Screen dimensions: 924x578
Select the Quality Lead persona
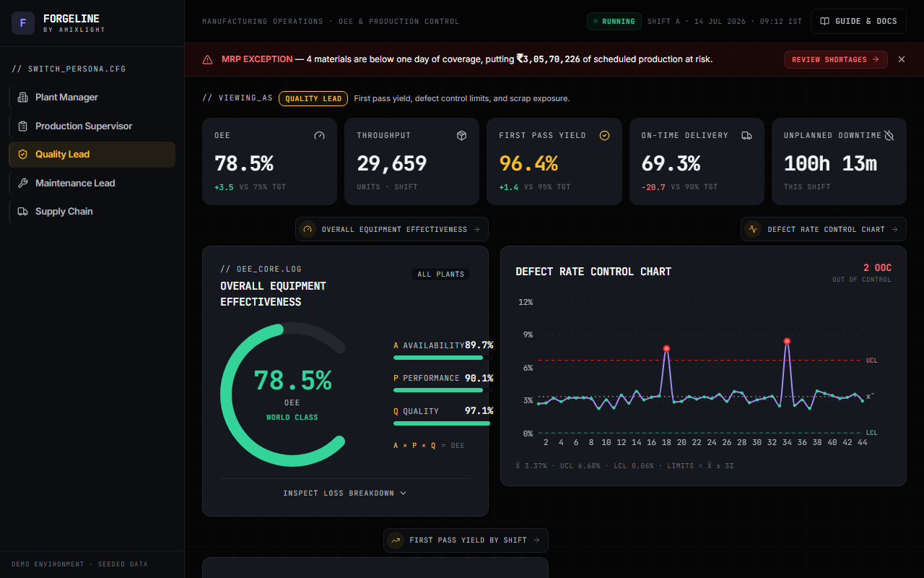point(92,154)
